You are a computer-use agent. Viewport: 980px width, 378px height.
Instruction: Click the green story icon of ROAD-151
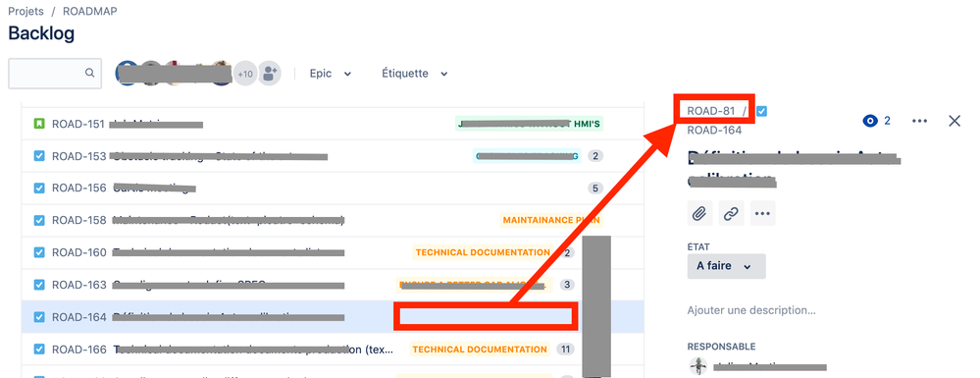(39, 124)
